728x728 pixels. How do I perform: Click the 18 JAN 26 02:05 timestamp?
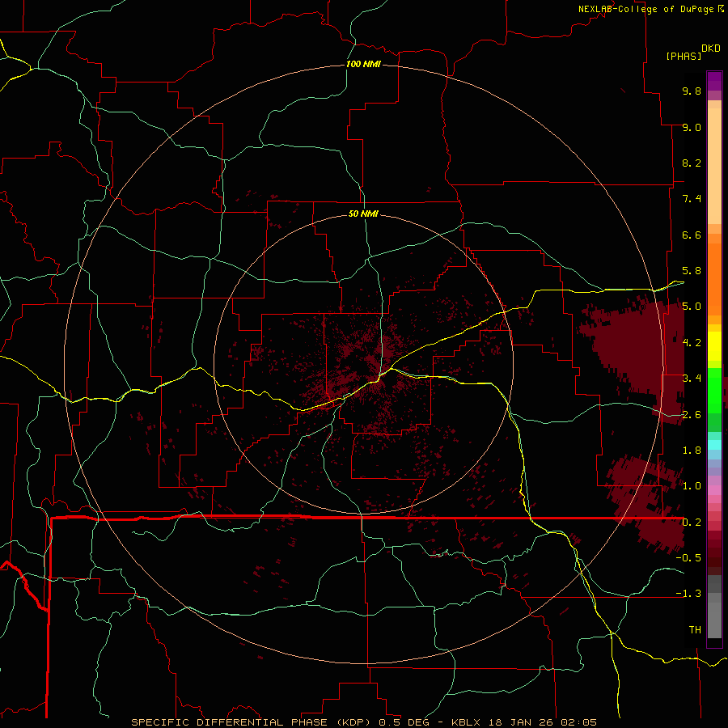coord(541,722)
